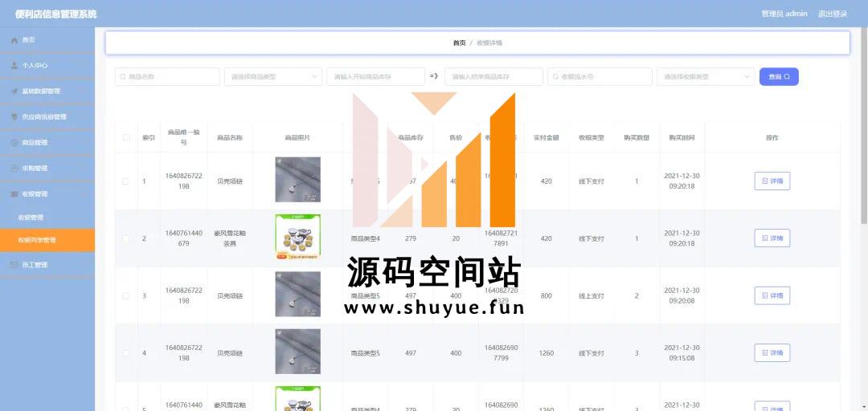Image resolution: width=868 pixels, height=411 pixels.
Task: Click the 收银详情 breadcrumb text
Action: coord(489,43)
